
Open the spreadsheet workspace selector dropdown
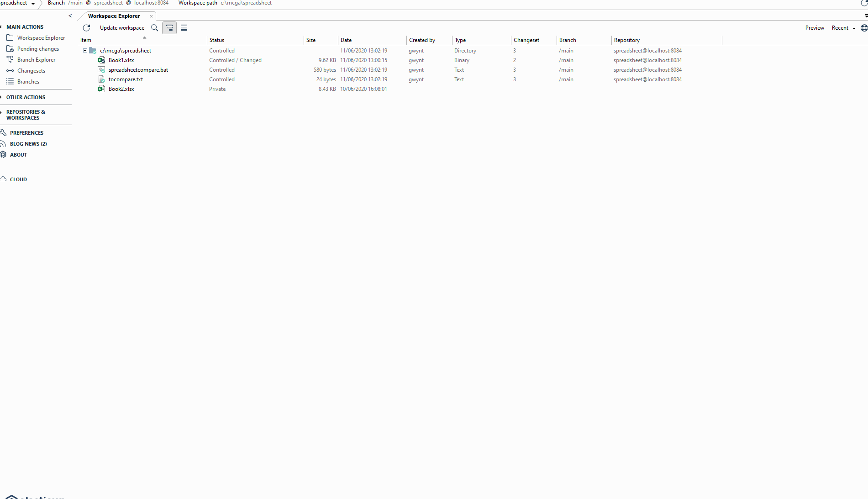point(32,4)
